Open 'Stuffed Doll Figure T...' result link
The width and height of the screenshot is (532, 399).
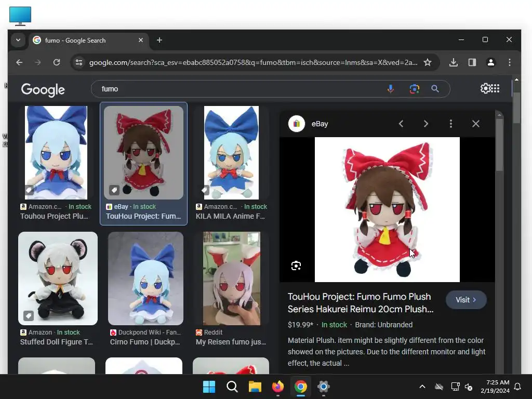tap(56, 342)
